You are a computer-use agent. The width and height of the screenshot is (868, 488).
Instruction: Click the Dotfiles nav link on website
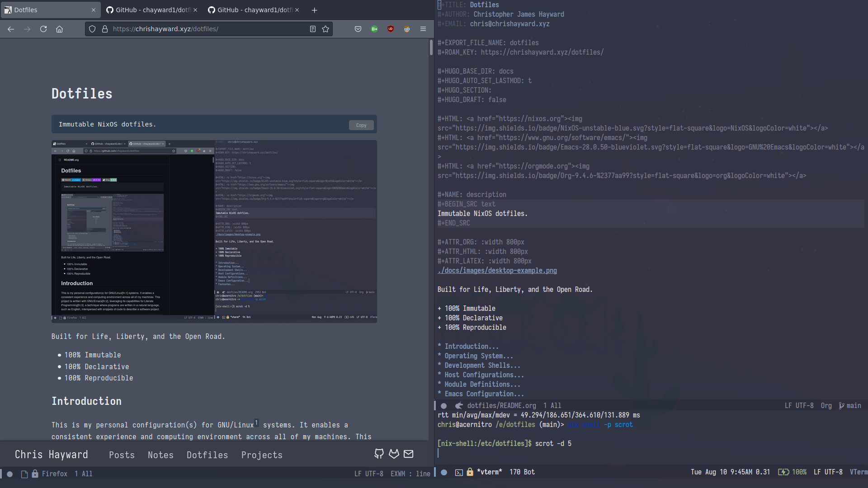pos(207,455)
